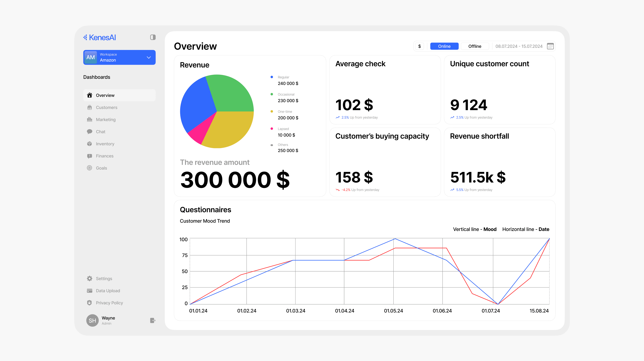
Task: Click the Privacy Policy shield icon
Action: pos(90,303)
